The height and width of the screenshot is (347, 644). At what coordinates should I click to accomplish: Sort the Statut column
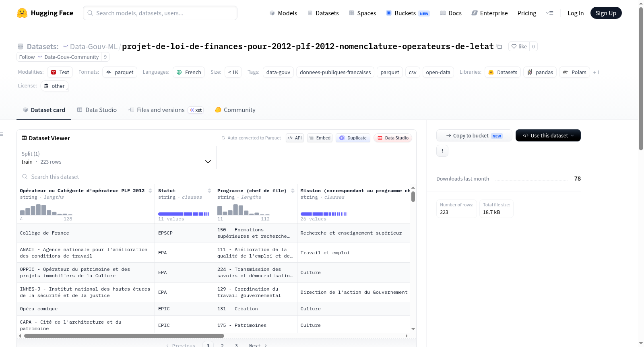coord(209,191)
